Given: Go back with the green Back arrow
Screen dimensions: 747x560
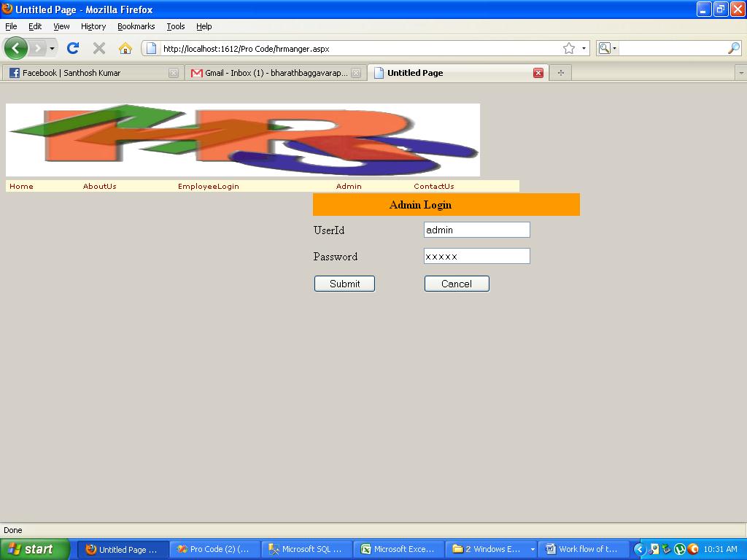Looking at the screenshot, I should (x=16, y=48).
